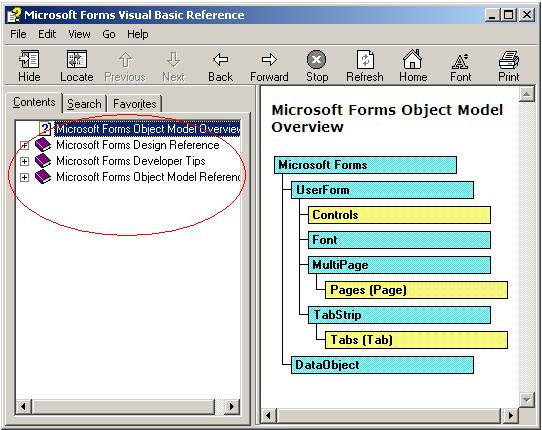Switch to the Search tab
The image size is (542, 430).
[84, 104]
